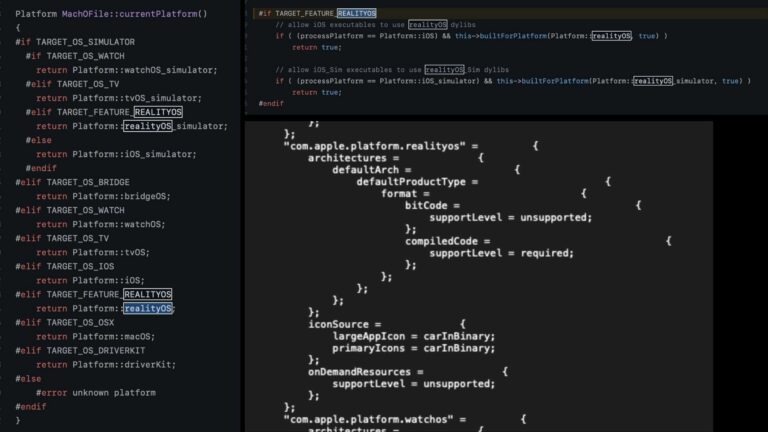Click the selected 'realityOS;' return value

(148, 309)
